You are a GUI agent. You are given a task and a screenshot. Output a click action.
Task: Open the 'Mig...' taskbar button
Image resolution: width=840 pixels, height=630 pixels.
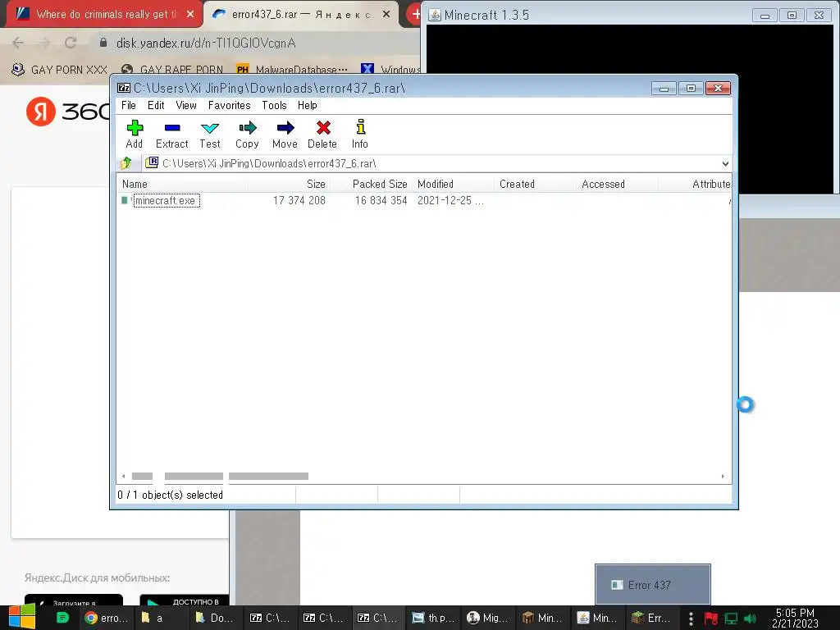tap(487, 618)
